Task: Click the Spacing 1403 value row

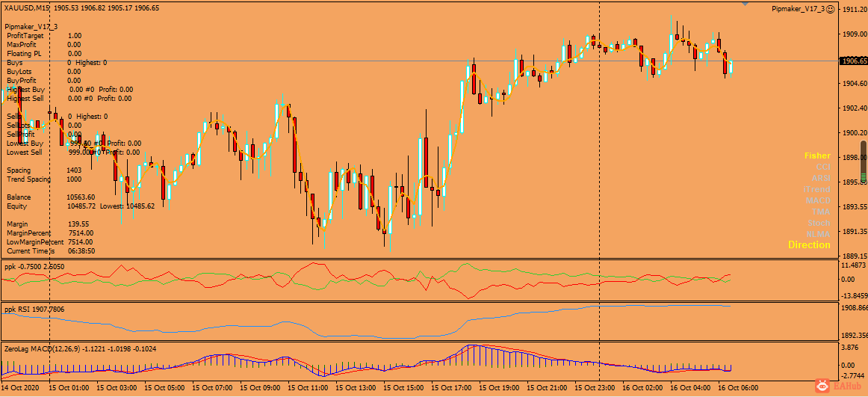Action: (x=44, y=170)
